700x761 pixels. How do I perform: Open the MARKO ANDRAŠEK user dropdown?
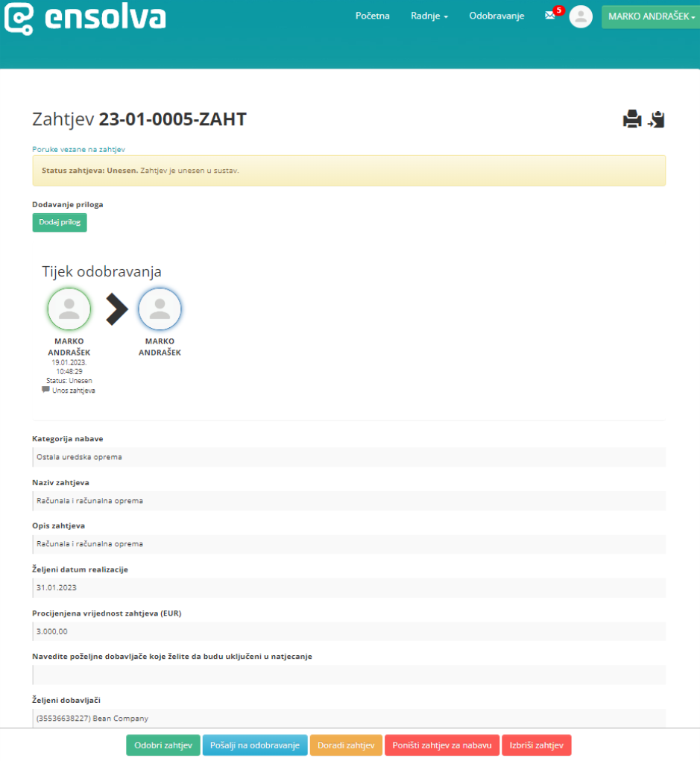click(x=651, y=16)
